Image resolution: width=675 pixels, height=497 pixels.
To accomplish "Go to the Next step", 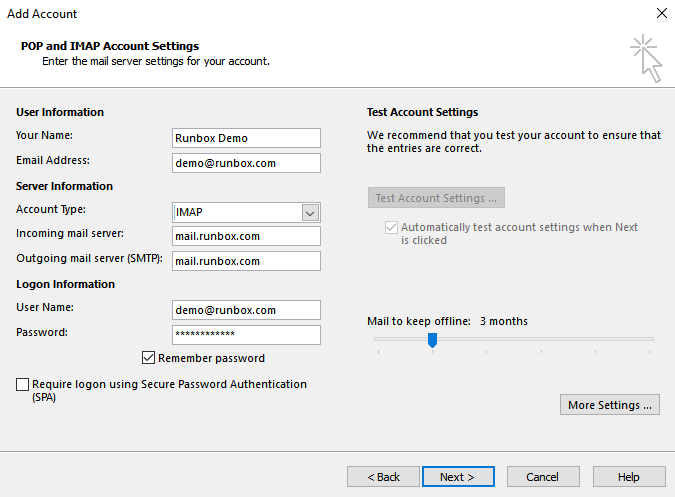I will point(457,477).
